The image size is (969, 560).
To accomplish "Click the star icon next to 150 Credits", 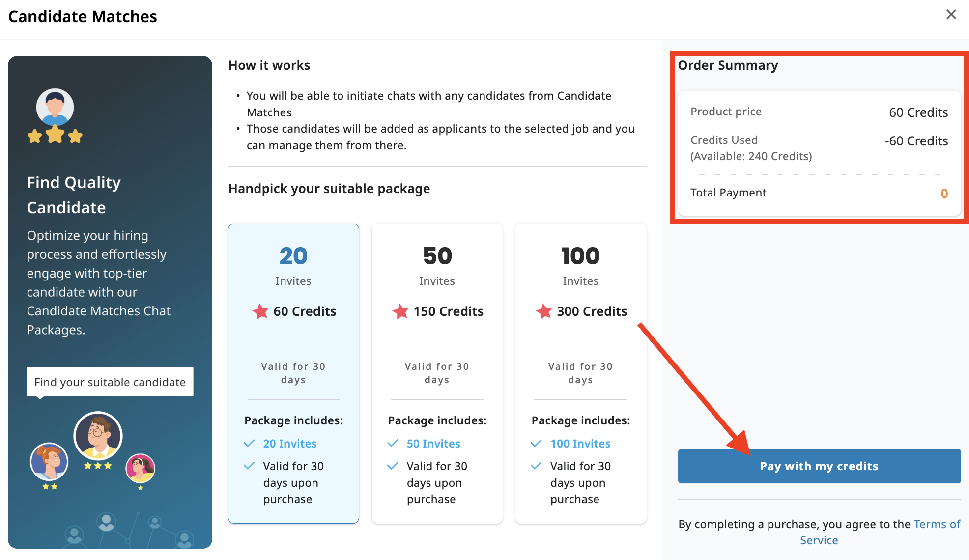I will point(400,311).
